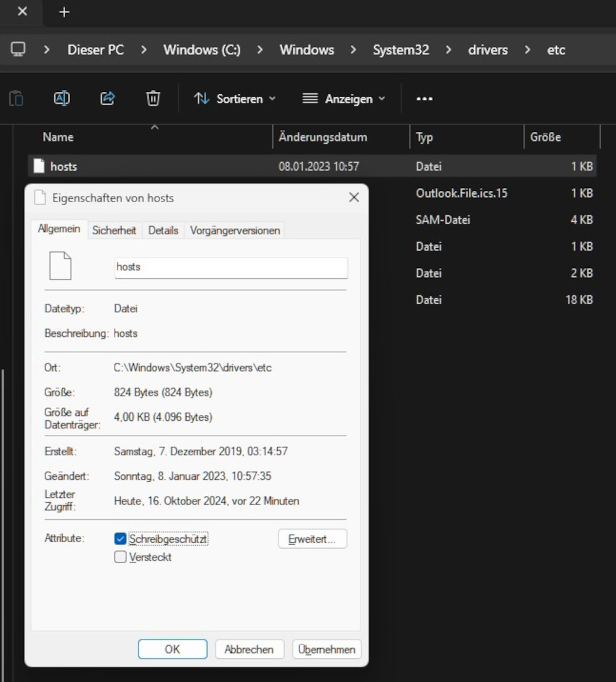Image resolution: width=616 pixels, height=682 pixels.
Task: Expand the Anzeigen dropdown menu
Action: point(344,99)
